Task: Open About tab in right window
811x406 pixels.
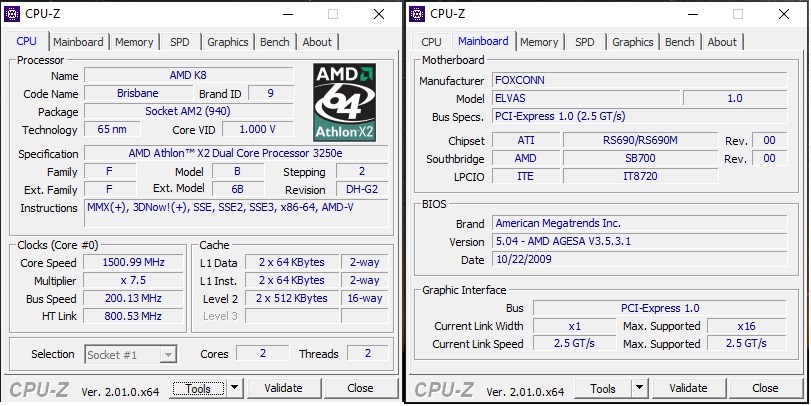Action: (x=722, y=42)
